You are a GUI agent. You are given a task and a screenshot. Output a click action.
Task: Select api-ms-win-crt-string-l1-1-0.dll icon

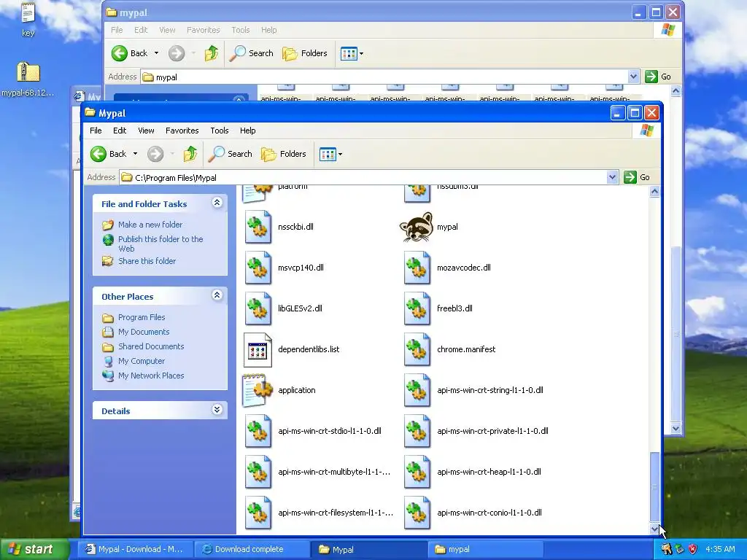(x=417, y=391)
